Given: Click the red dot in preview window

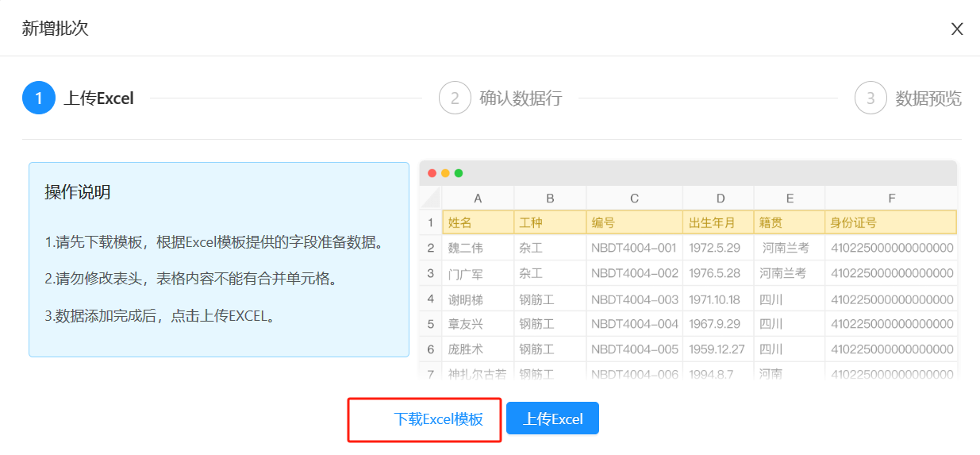Looking at the screenshot, I should 432,173.
